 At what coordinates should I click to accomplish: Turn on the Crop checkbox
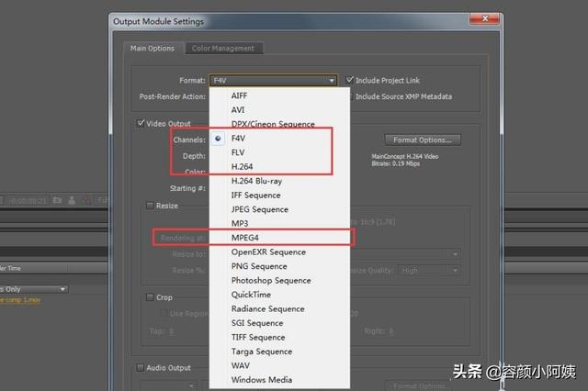pos(151,297)
